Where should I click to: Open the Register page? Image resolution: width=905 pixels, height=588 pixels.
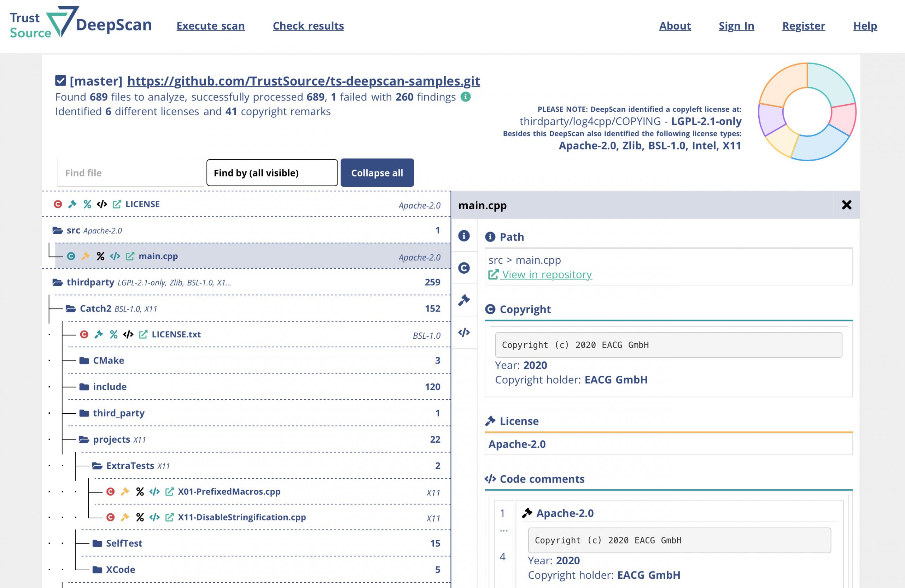pos(804,26)
